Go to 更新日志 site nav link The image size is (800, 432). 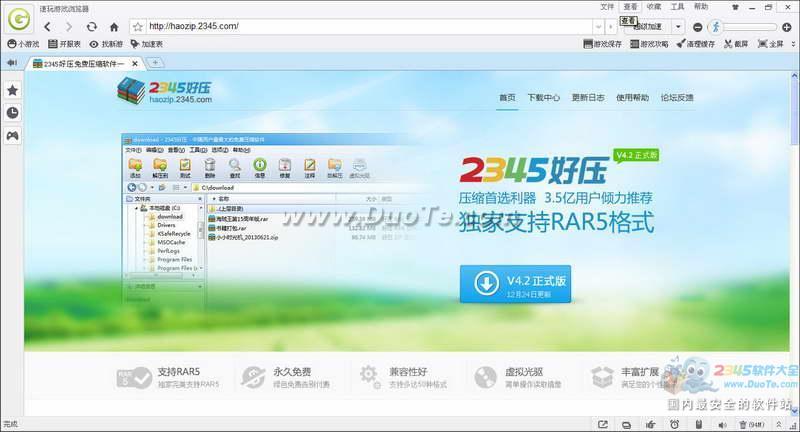(588, 97)
